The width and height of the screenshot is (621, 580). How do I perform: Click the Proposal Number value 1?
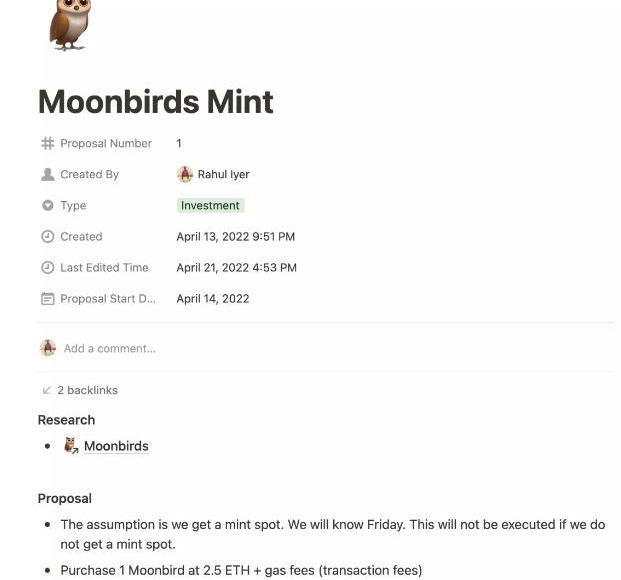point(179,143)
